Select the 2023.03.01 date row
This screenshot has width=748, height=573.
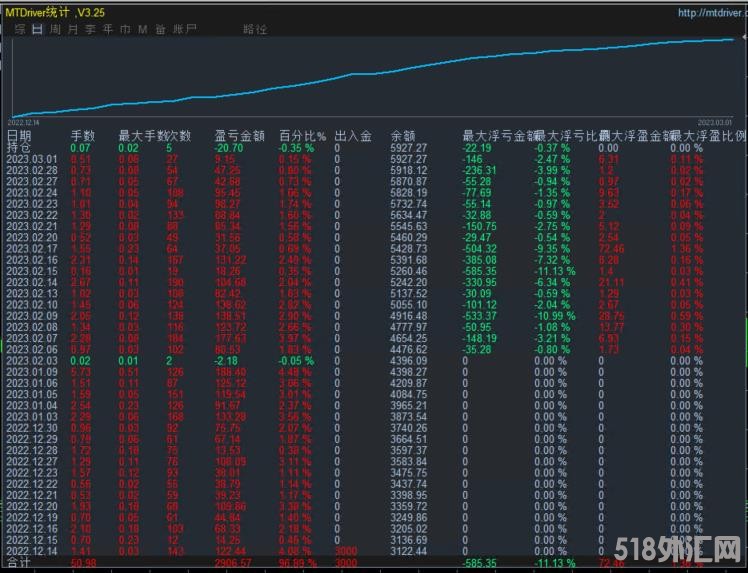click(x=31, y=159)
